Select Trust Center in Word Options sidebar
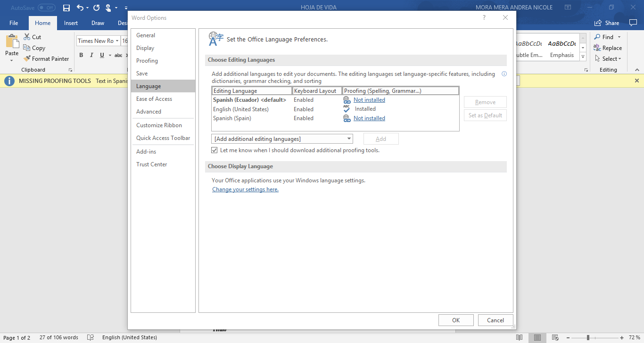Screen dimensions: 644x343 [163, 164]
